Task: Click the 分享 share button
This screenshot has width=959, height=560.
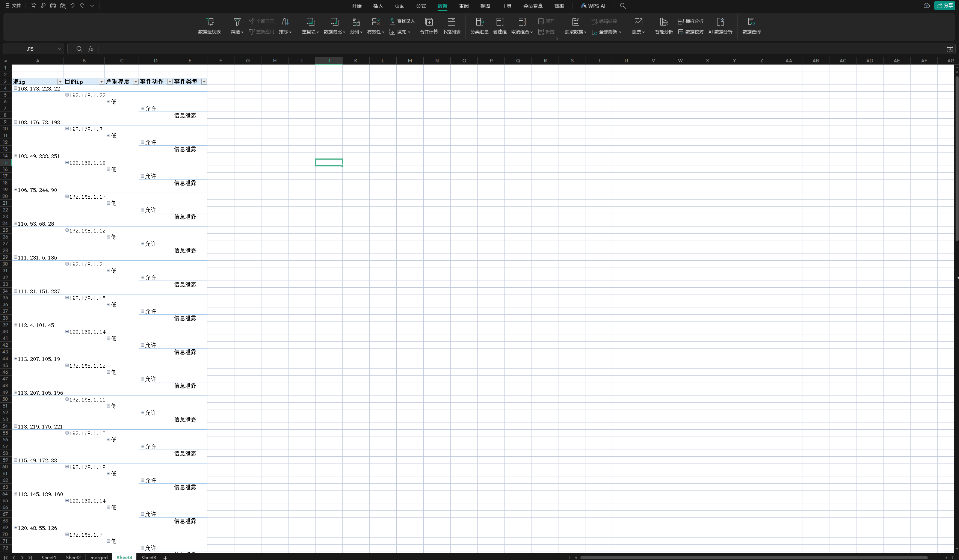Action: 945,6
